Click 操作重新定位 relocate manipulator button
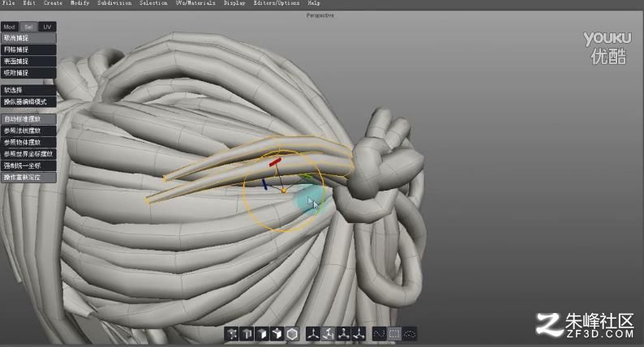This screenshot has height=347, width=644. click(x=28, y=178)
